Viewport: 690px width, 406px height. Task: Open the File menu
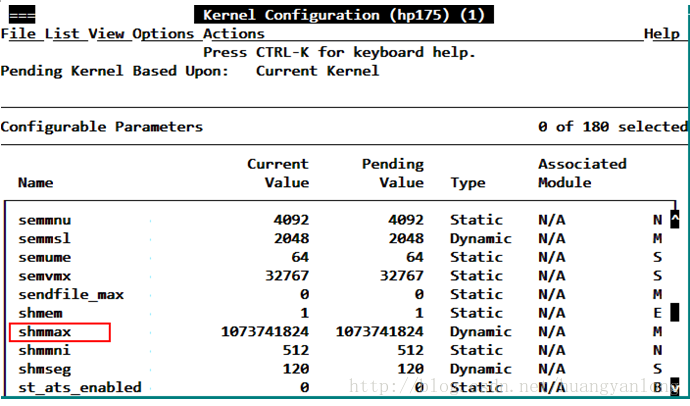pyautogui.click(x=18, y=34)
